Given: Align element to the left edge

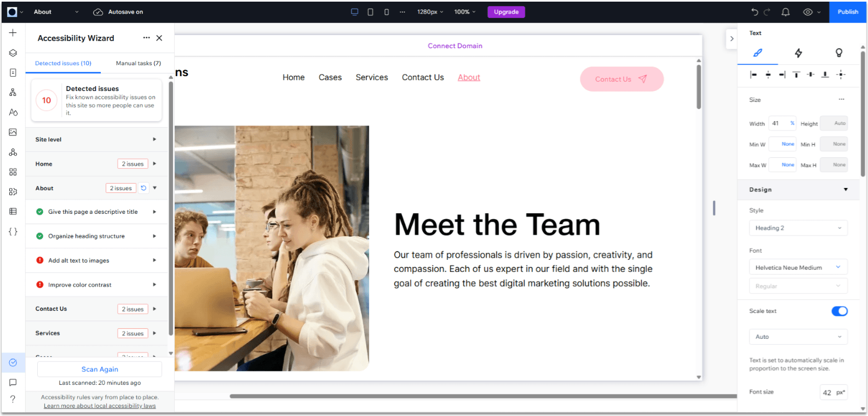Looking at the screenshot, I should coord(754,75).
